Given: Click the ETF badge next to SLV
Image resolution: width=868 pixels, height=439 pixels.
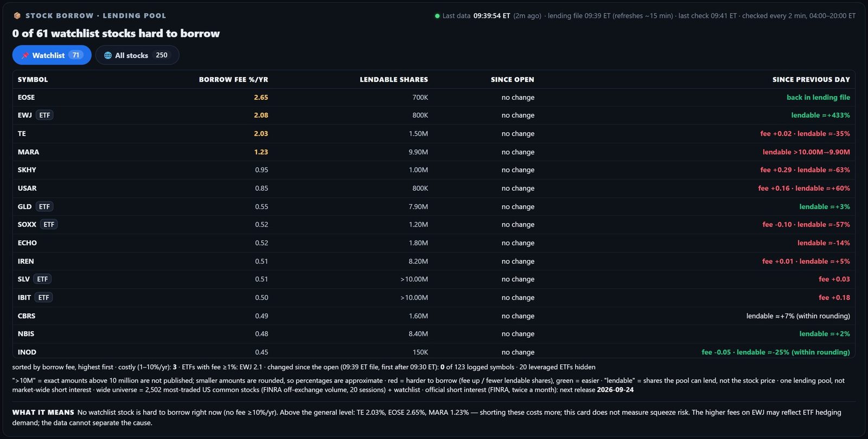Looking at the screenshot, I should click(42, 279).
